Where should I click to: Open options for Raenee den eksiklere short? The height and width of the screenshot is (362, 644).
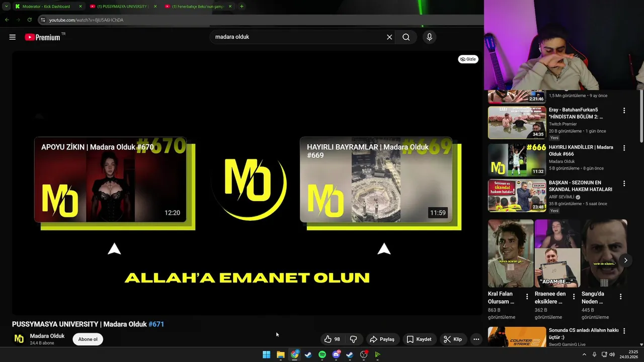[x=574, y=297]
